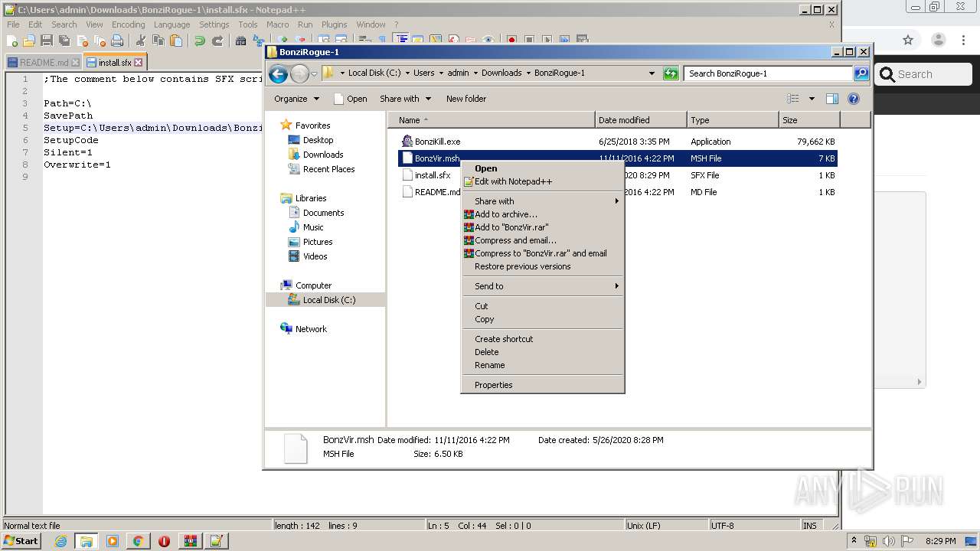The height and width of the screenshot is (551, 980).
Task: Click magnifier icon in Explorer search box
Action: click(861, 73)
